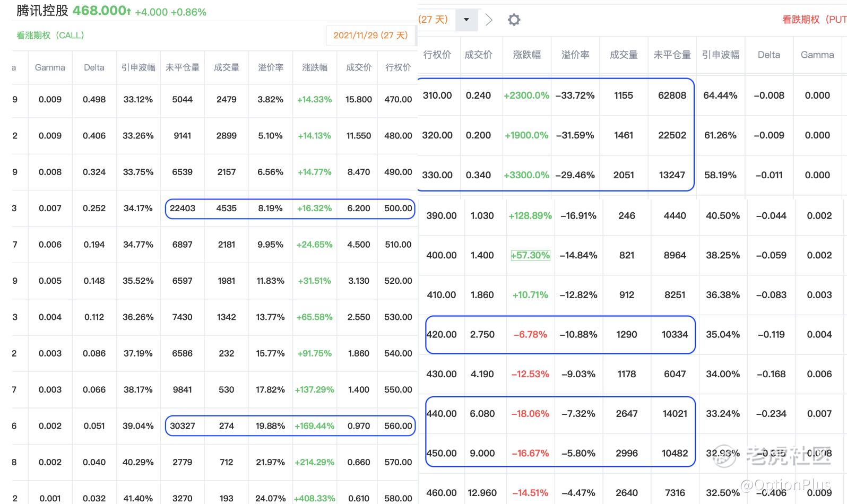Screen dimensions: 847x504
Task: Sort calls by the Delta column header
Action: coord(94,67)
